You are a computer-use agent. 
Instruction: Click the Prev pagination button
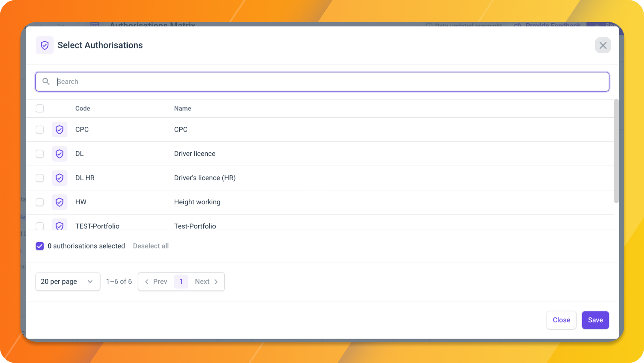pyautogui.click(x=156, y=282)
